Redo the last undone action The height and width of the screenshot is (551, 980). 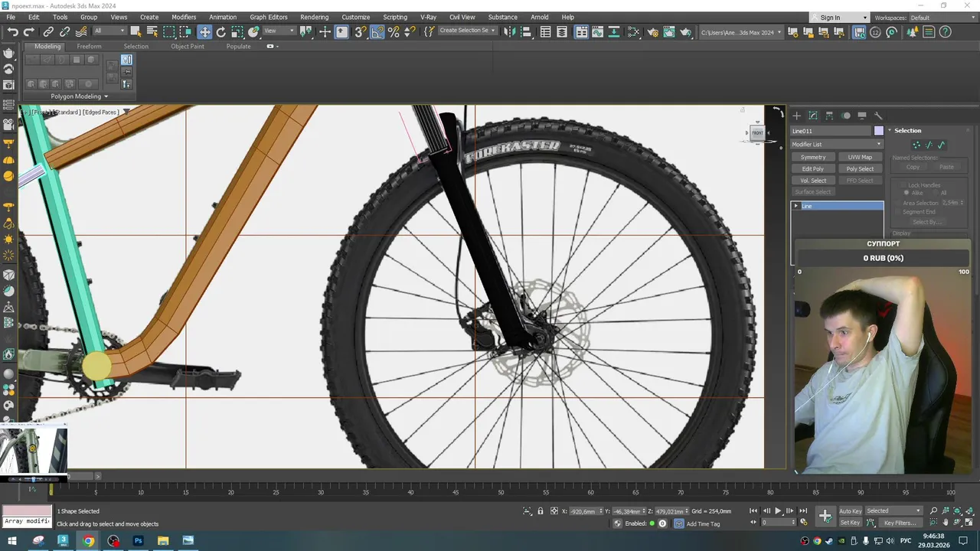tap(29, 32)
